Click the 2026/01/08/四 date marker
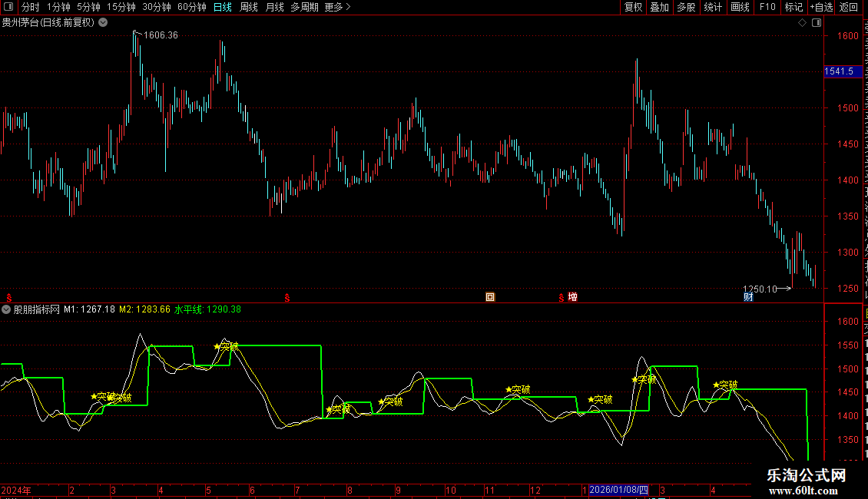 618,490
